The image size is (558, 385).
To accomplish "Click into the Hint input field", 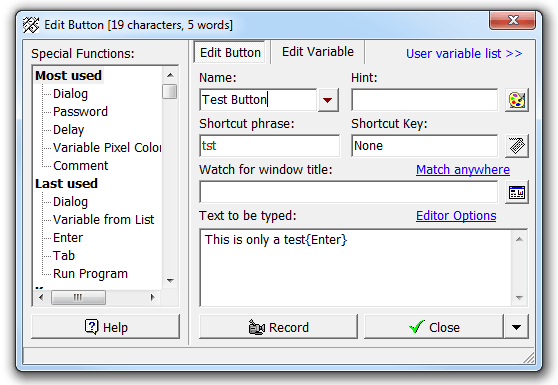I will pos(425,100).
